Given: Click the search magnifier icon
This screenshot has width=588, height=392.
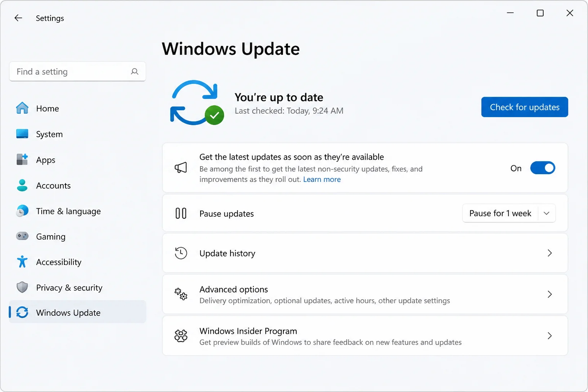Looking at the screenshot, I should tap(135, 72).
